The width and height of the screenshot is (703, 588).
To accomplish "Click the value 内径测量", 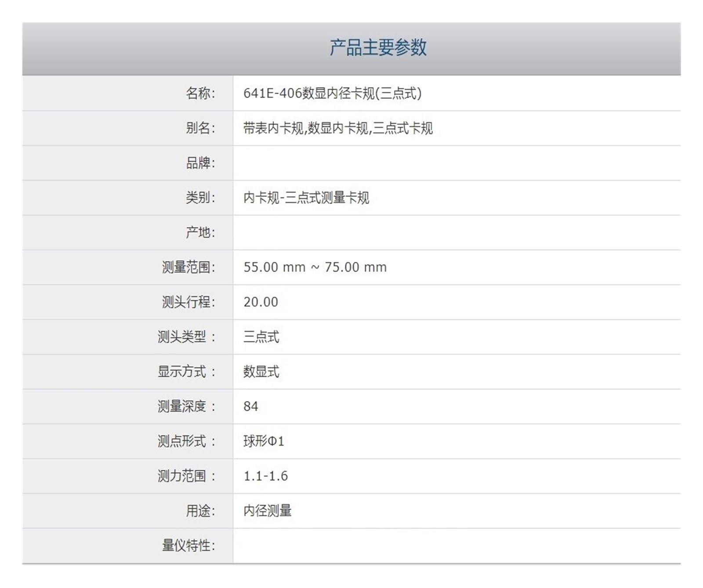I will [268, 511].
